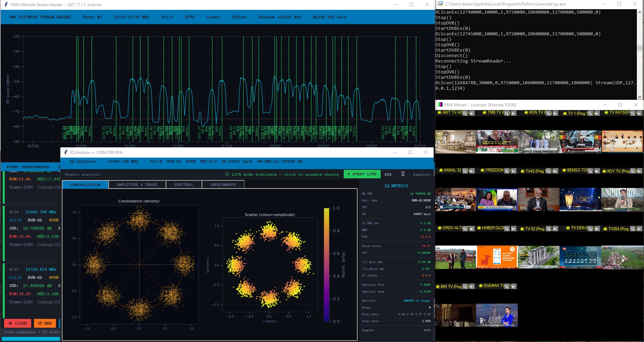Click the orange NEW button

[x=45, y=323]
